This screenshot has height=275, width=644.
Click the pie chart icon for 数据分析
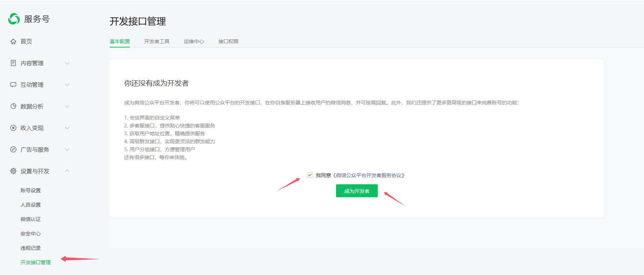pos(13,106)
